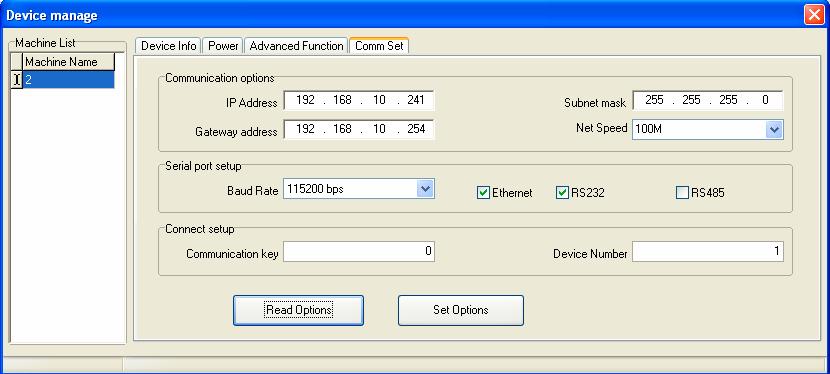
Task: Uncheck the RS232 checkbox
Action: coord(562,193)
